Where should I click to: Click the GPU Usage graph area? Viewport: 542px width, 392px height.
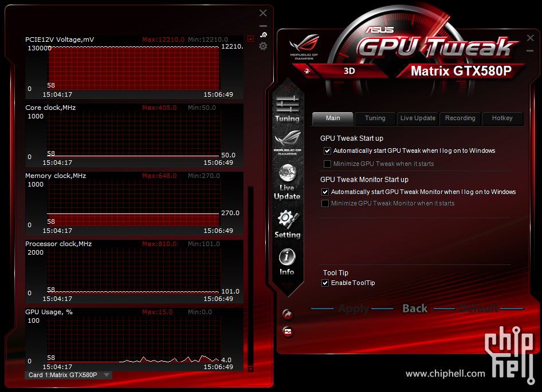(133, 340)
